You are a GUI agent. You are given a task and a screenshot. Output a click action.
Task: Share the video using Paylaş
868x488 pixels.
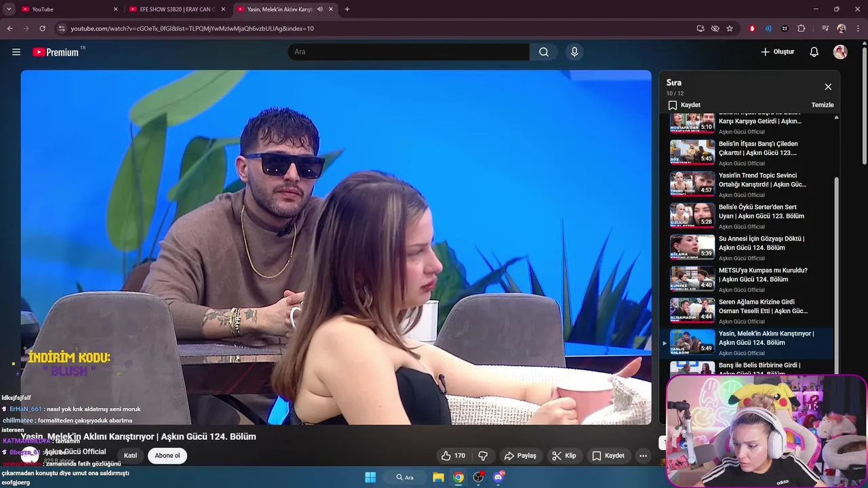click(520, 455)
